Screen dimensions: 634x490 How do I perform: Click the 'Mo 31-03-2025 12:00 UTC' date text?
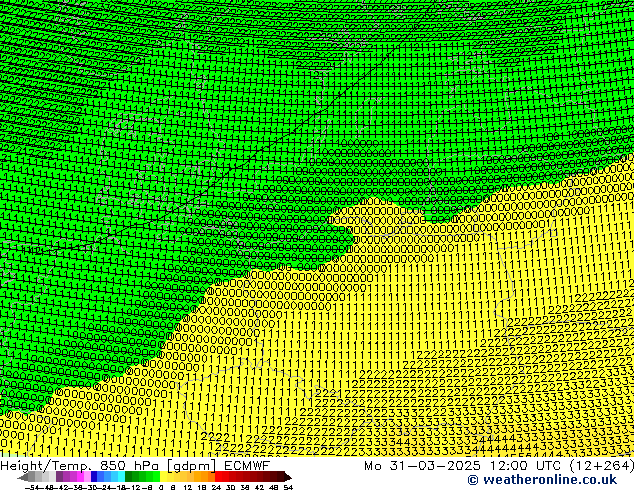pyautogui.click(x=464, y=465)
